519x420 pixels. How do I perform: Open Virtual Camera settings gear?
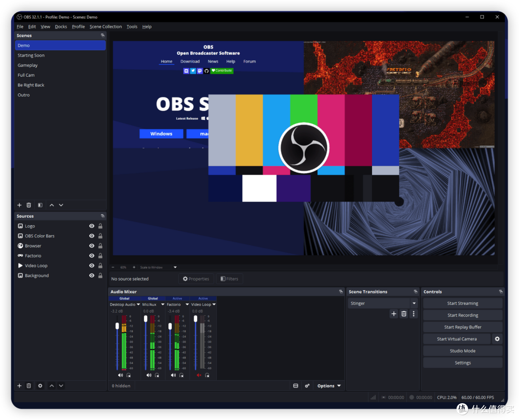[x=497, y=339]
